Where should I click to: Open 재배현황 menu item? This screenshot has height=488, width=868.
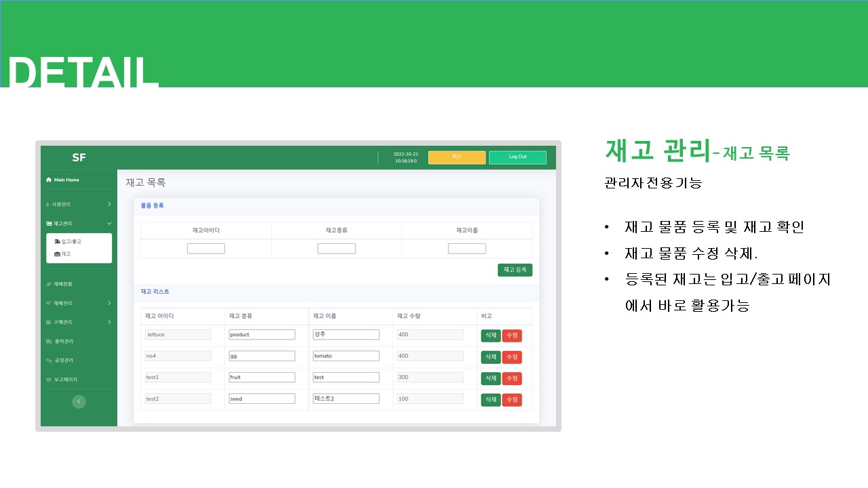click(x=59, y=284)
